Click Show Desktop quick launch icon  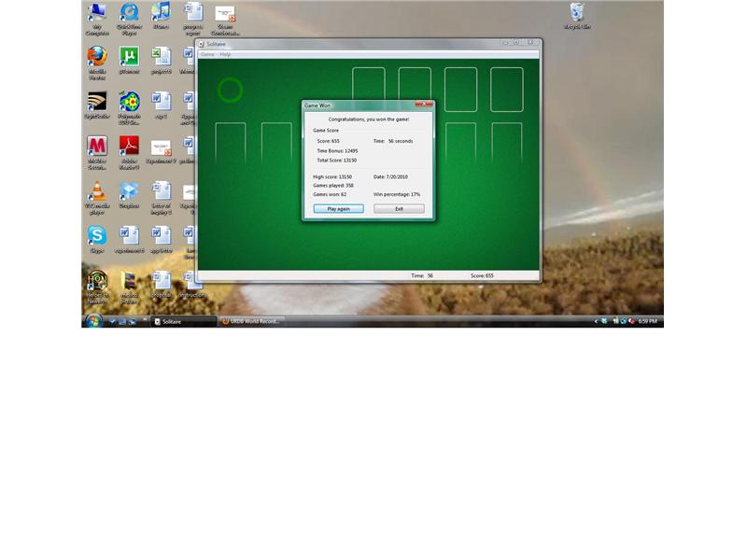pyautogui.click(x=122, y=321)
